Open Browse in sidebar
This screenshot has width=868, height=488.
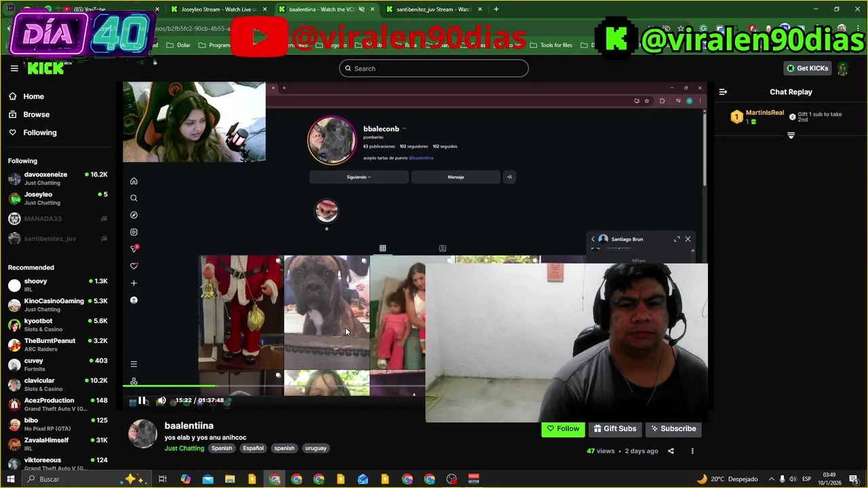coord(36,115)
